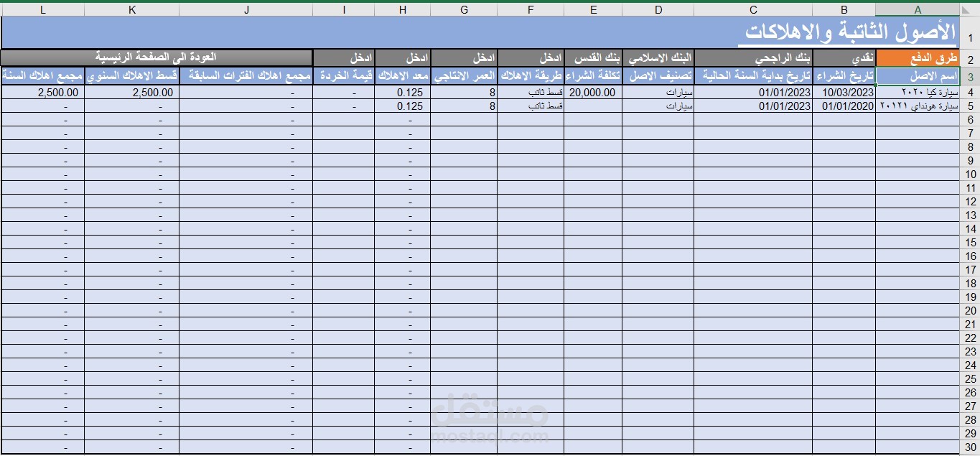Screen dimensions: 980x456
Task: Select the مجمع اهلاك السنة header cell
Action: coord(42,76)
